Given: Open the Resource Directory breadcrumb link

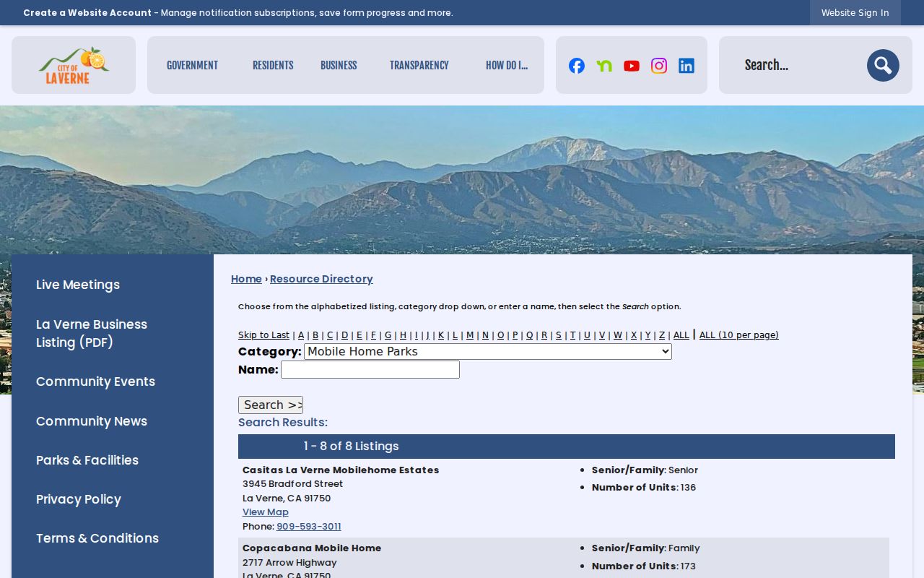Looking at the screenshot, I should pos(321,279).
